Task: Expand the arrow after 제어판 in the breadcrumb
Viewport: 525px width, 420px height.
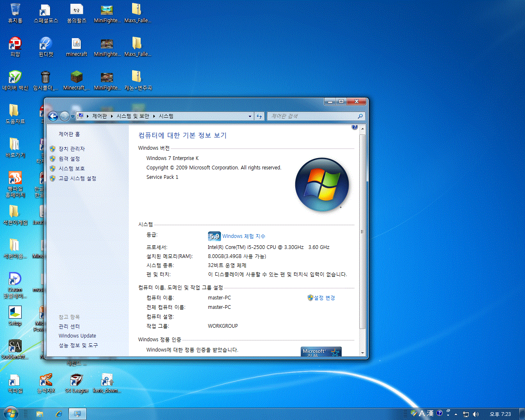Action: [x=112, y=116]
